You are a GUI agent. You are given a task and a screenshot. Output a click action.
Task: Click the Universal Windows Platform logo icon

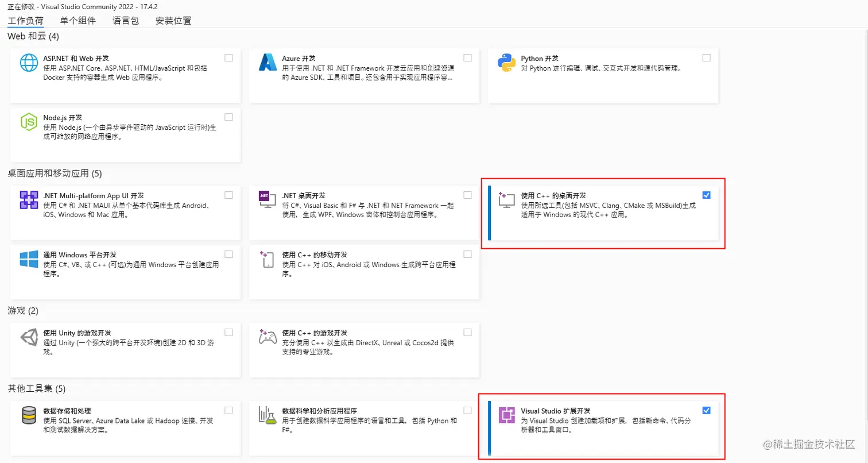[29, 259]
